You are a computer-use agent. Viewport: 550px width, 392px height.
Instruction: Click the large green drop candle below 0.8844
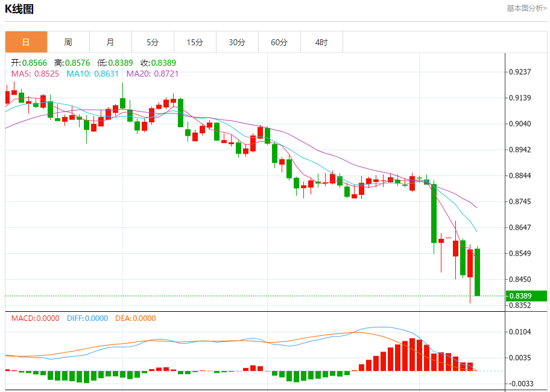pos(434,213)
